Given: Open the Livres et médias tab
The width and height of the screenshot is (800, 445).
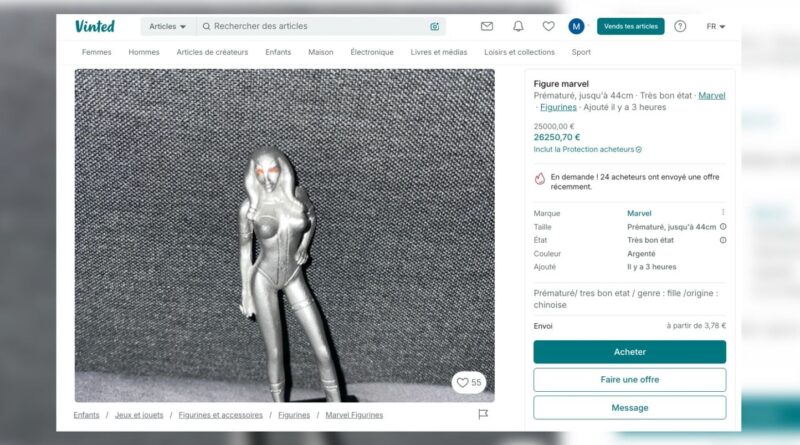Looking at the screenshot, I should tap(439, 52).
